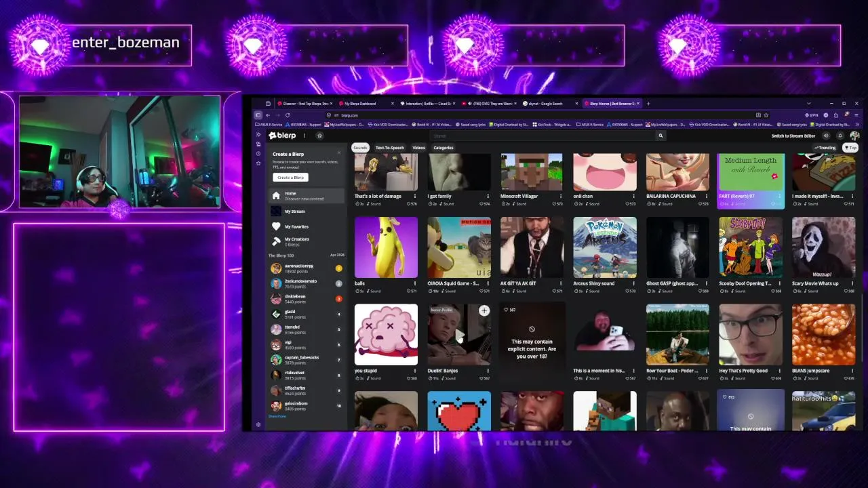Screen dimensions: 868x488
Task: Click Show more under Blerp 100 list
Action: 277,416
